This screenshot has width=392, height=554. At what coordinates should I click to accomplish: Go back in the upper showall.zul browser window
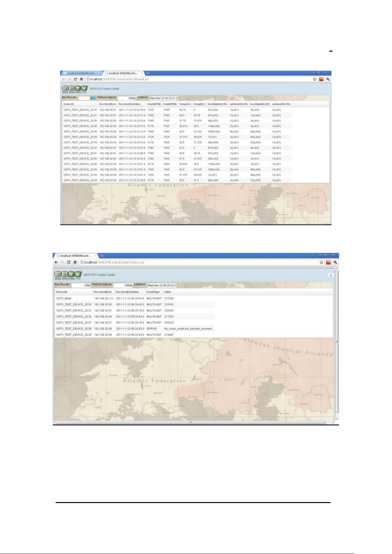(63, 79)
